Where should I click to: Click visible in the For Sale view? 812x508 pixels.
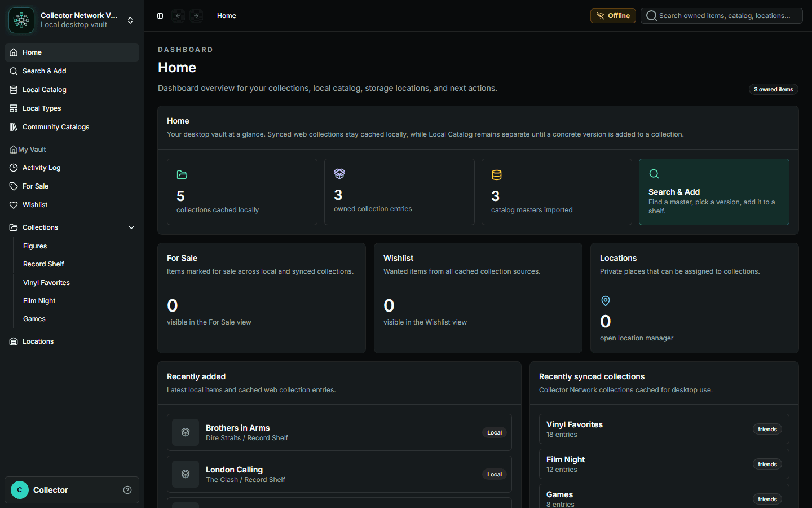tap(209, 322)
